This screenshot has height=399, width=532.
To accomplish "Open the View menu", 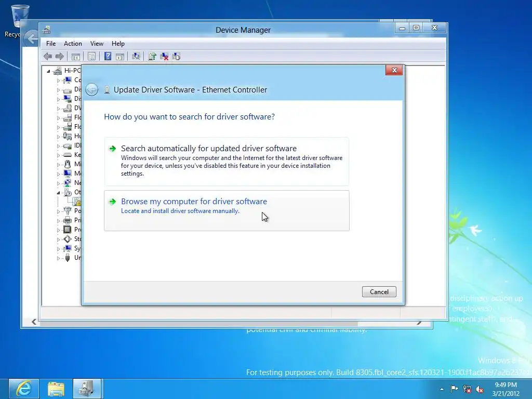I will tap(97, 44).
